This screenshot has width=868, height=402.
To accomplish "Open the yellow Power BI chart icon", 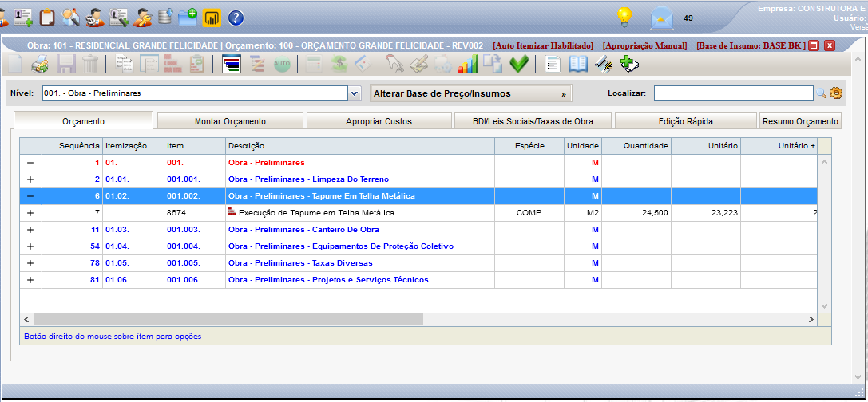I will [x=212, y=17].
